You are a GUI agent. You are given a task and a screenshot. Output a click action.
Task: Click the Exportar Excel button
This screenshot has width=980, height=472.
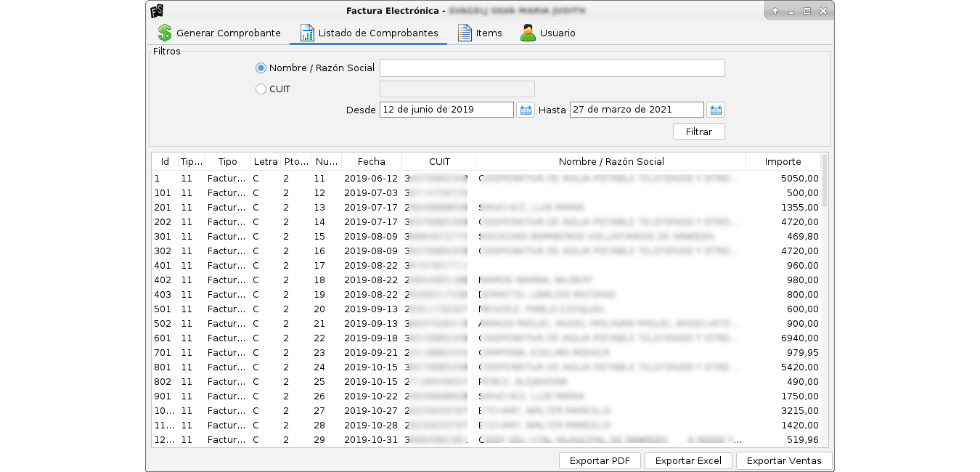688,461
